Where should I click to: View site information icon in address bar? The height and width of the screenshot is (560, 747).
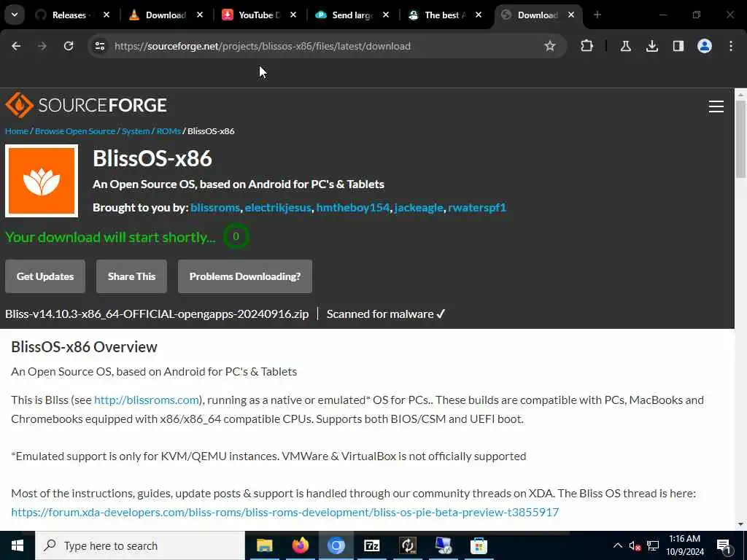[x=99, y=46]
